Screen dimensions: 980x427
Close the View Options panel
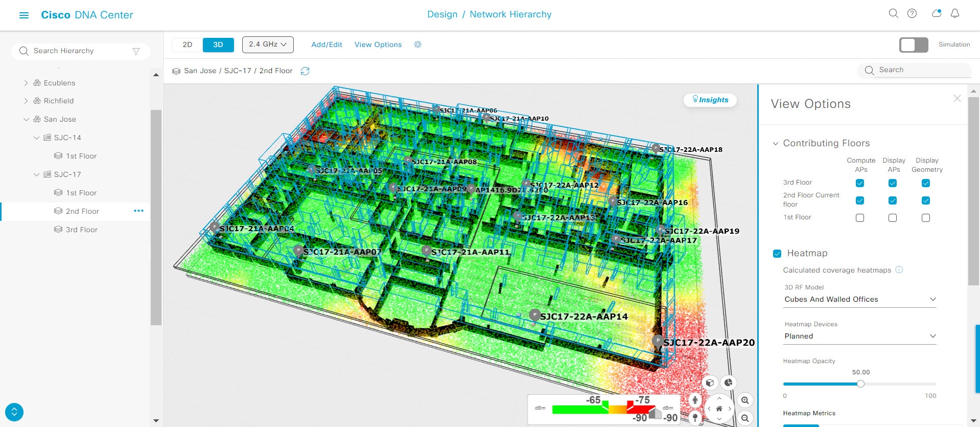[957, 99]
